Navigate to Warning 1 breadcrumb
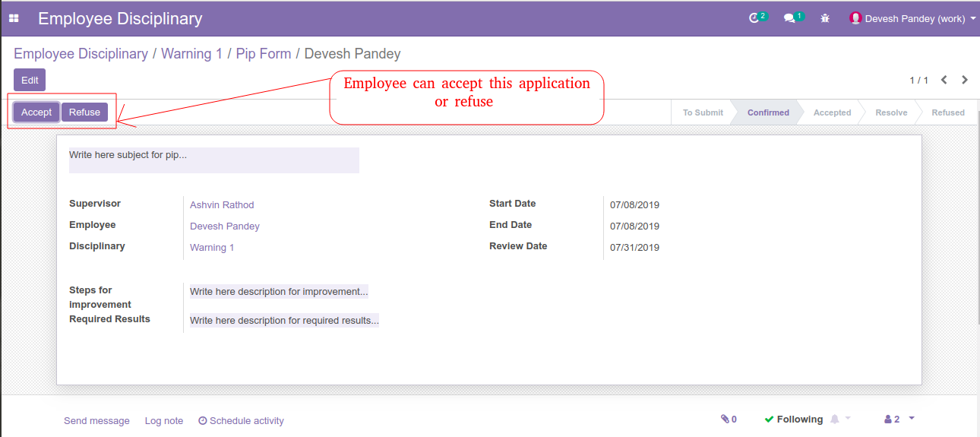 [191, 54]
